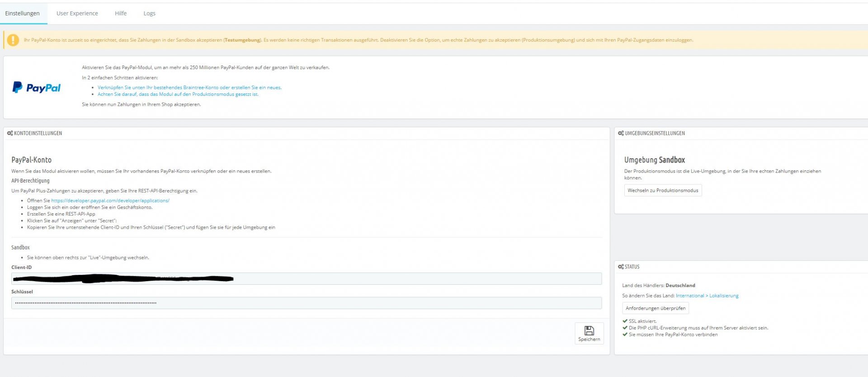Click the gear icon beside Umgebungseinstellungen
The image size is (868, 377).
pyautogui.click(x=621, y=133)
